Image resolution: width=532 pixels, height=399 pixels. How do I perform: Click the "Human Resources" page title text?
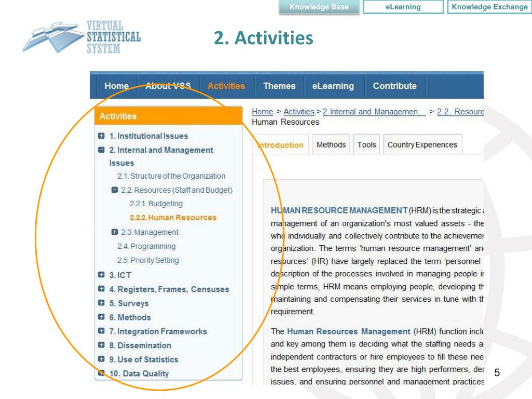pyautogui.click(x=285, y=122)
